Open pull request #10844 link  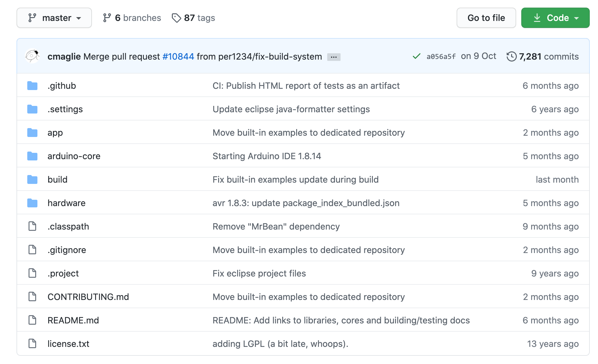[x=178, y=56]
